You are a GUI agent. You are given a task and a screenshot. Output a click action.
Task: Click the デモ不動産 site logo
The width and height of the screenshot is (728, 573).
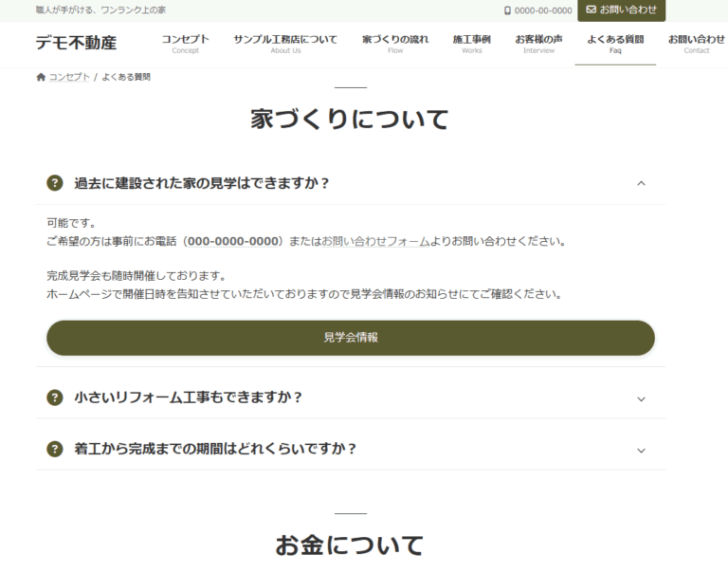click(76, 43)
